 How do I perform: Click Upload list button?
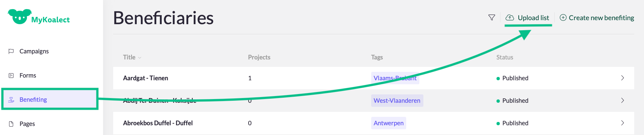pyautogui.click(x=533, y=18)
